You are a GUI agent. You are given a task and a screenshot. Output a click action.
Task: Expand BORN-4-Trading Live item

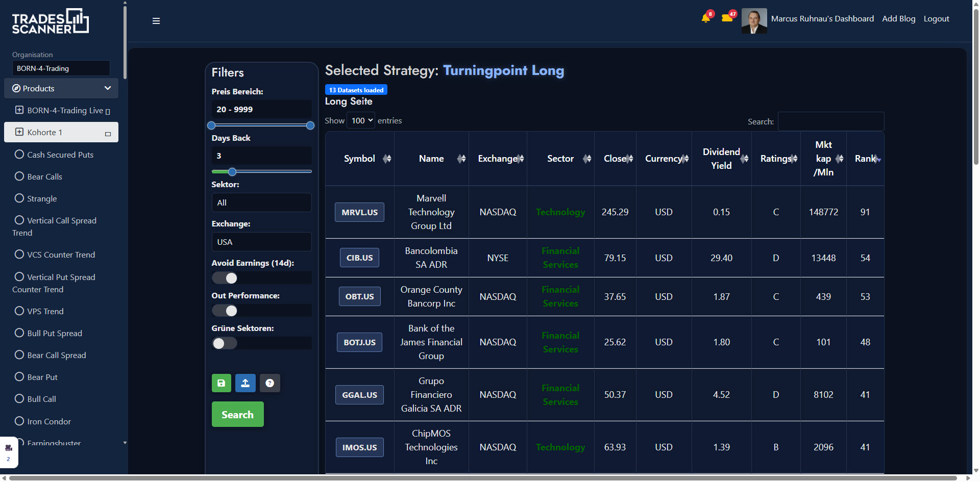point(61,110)
